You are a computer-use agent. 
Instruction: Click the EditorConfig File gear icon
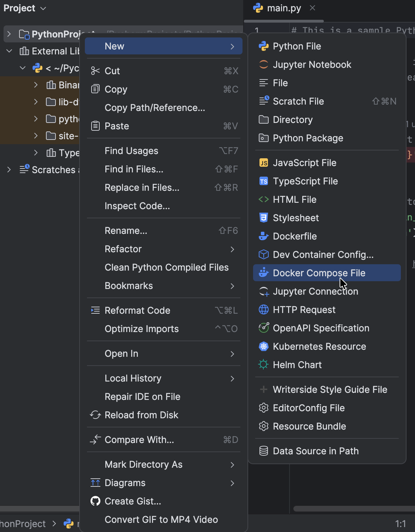coord(264,408)
